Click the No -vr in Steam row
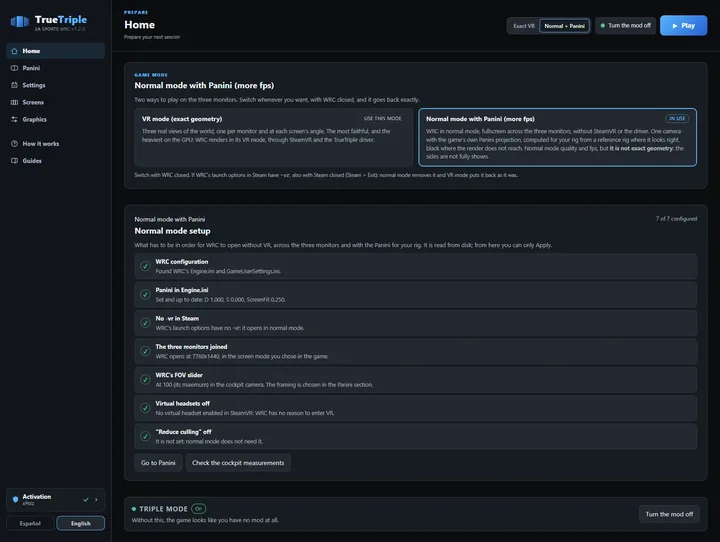 [x=416, y=323]
